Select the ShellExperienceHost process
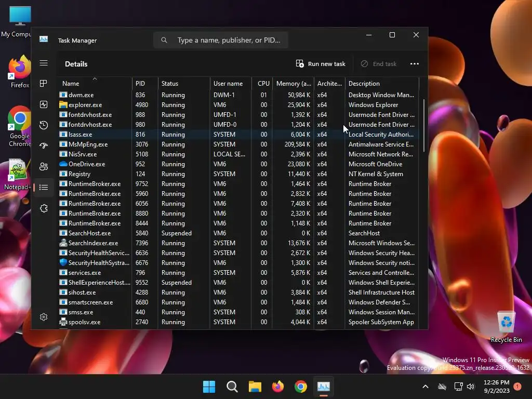The width and height of the screenshot is (532, 399). [239, 282]
